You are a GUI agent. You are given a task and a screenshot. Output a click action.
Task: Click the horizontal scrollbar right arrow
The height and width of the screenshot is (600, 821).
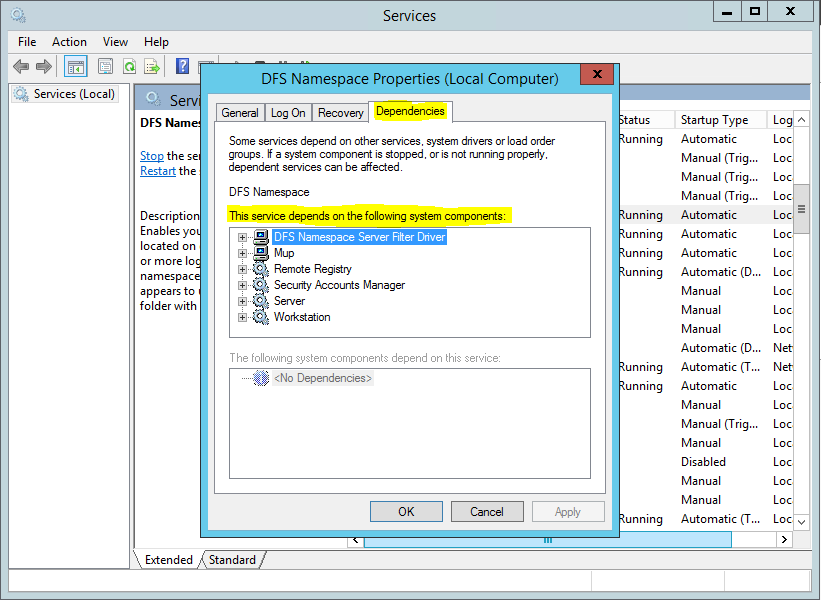pyautogui.click(x=784, y=539)
